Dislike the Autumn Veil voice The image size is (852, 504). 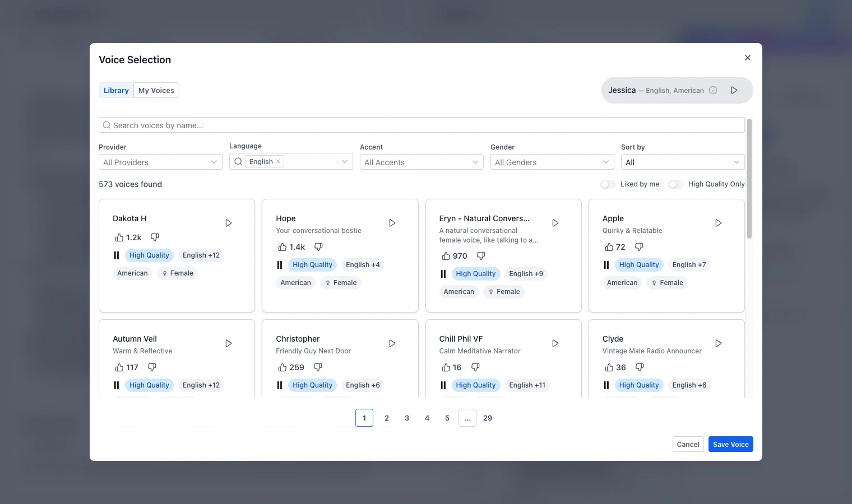[x=152, y=367]
